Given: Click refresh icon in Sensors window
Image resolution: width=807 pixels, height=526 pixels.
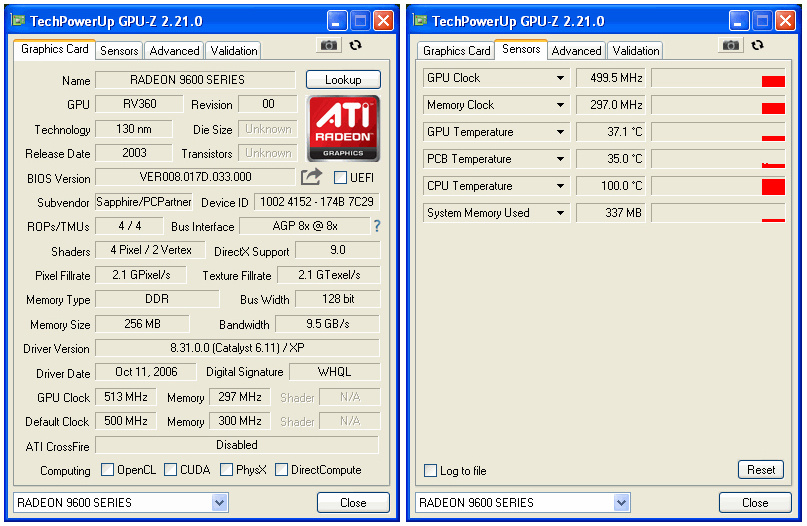Looking at the screenshot, I should click(x=757, y=45).
